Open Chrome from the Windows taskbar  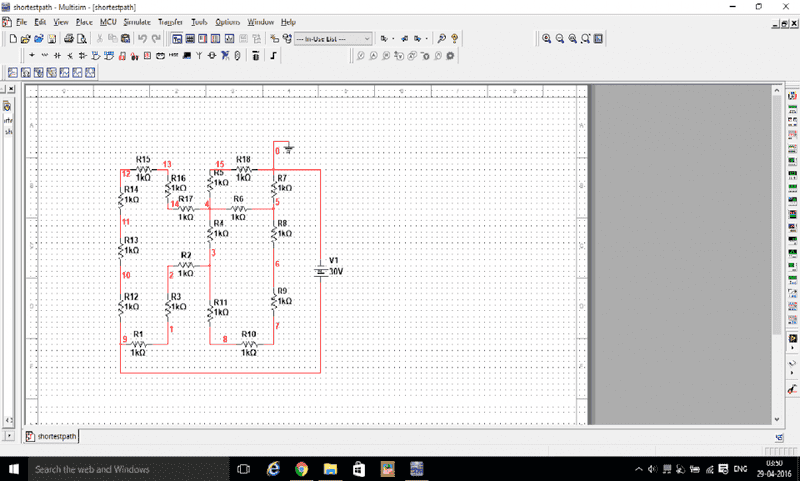click(301, 469)
